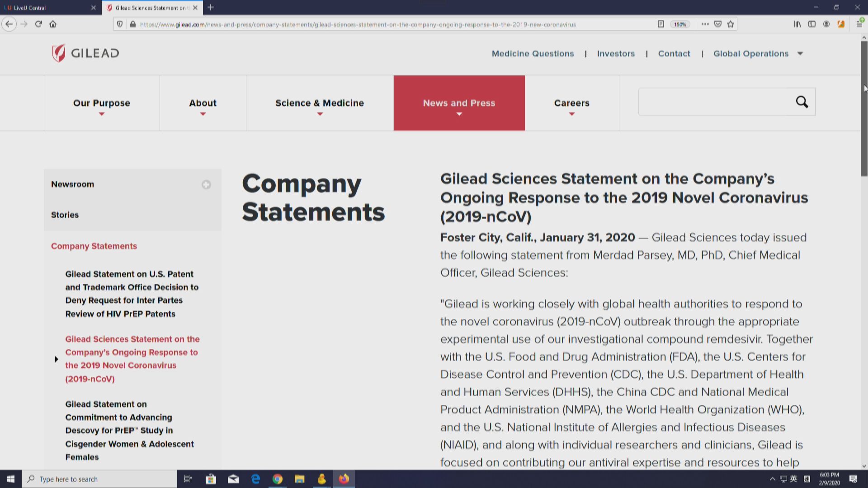Open the Investors link
The width and height of the screenshot is (868, 488).
click(x=616, y=53)
